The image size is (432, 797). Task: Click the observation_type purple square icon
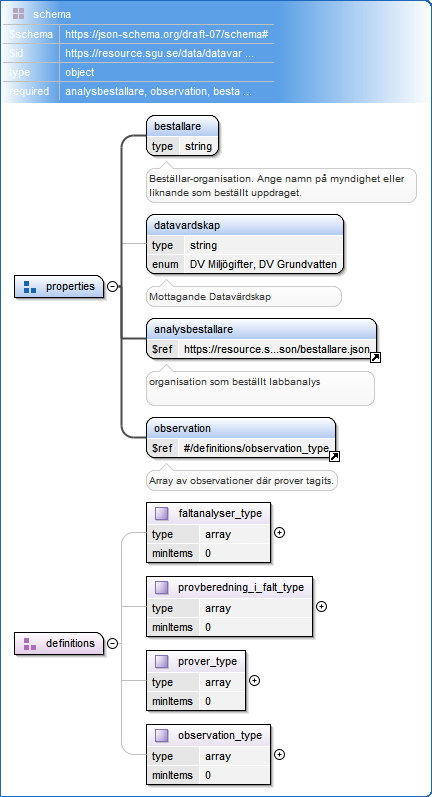[x=162, y=735]
